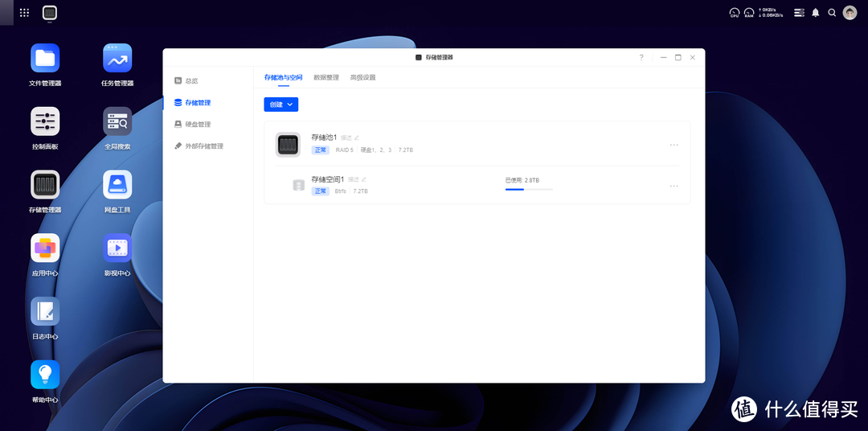Click the 存储空间1 title
The width and height of the screenshot is (868, 431).
pyautogui.click(x=328, y=179)
